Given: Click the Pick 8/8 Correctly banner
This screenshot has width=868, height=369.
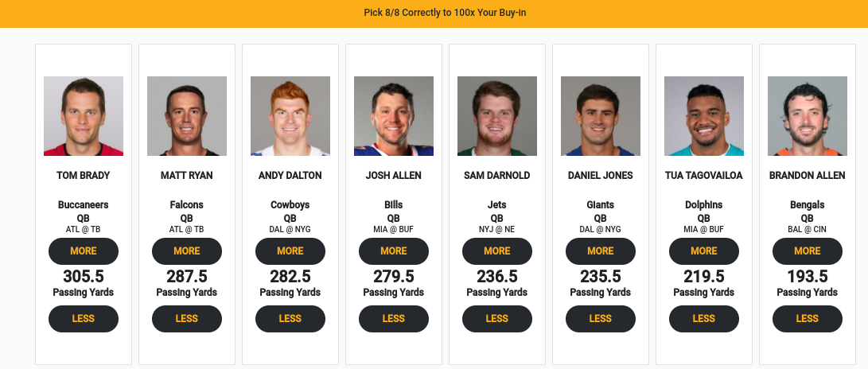Looking at the screenshot, I should tap(434, 13).
